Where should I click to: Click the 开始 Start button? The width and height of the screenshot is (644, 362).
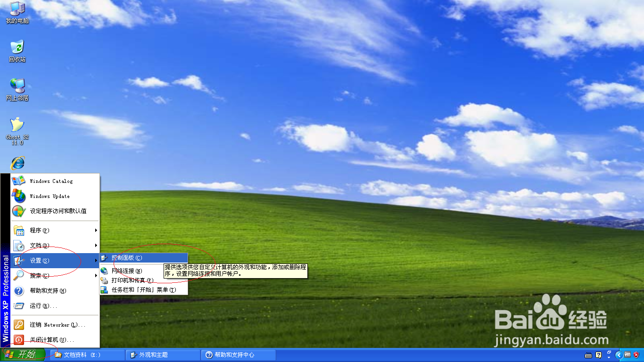point(23,355)
